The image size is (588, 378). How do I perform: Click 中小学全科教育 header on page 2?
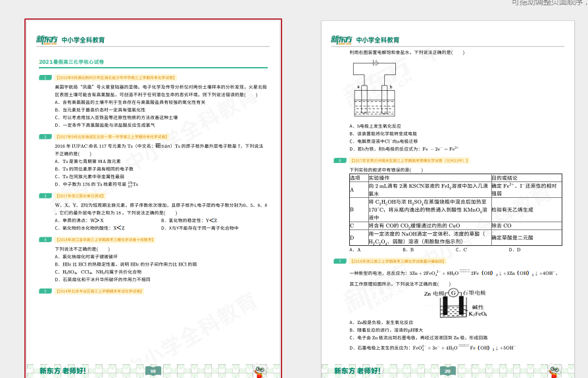pyautogui.click(x=378, y=39)
